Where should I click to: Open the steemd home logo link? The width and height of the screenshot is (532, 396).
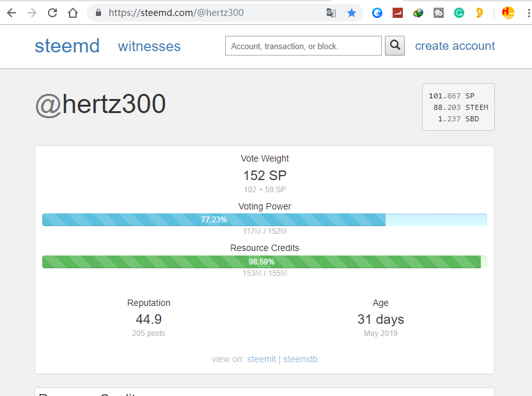pos(67,46)
